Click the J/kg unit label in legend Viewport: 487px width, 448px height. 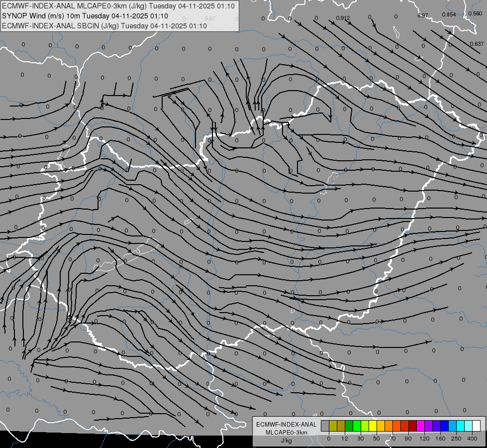point(286,441)
